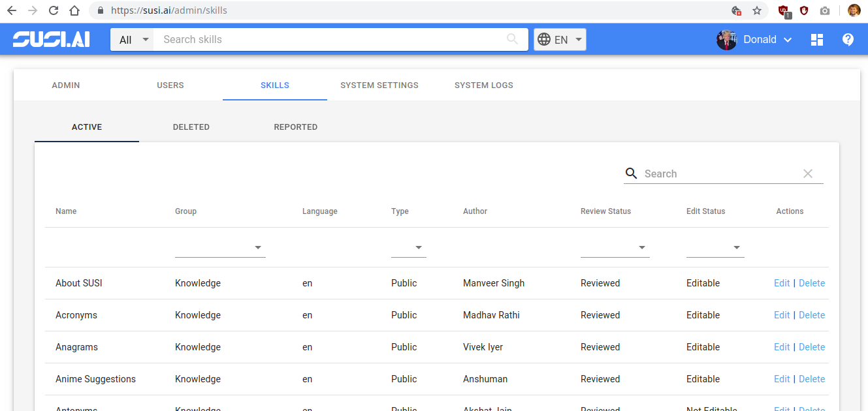Click the magnifier icon beside the table search
The image size is (868, 411).
(x=631, y=174)
